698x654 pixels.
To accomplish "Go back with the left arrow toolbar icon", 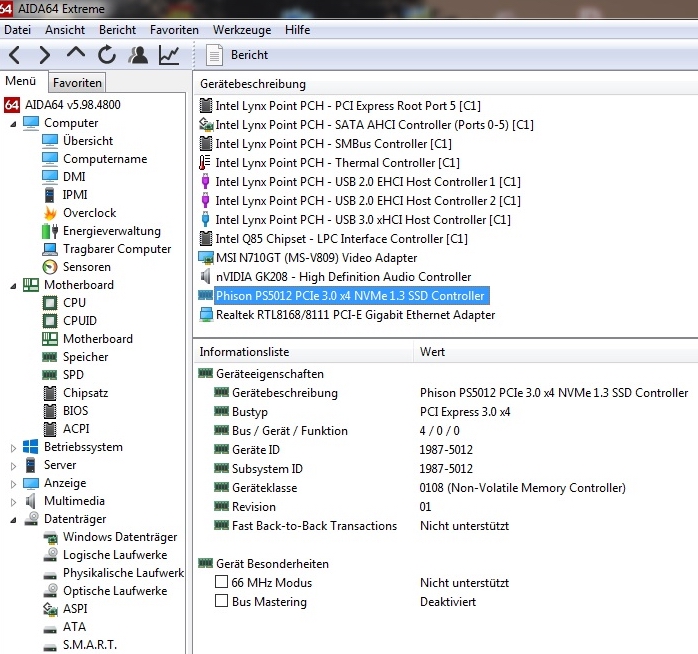I will pos(15,55).
